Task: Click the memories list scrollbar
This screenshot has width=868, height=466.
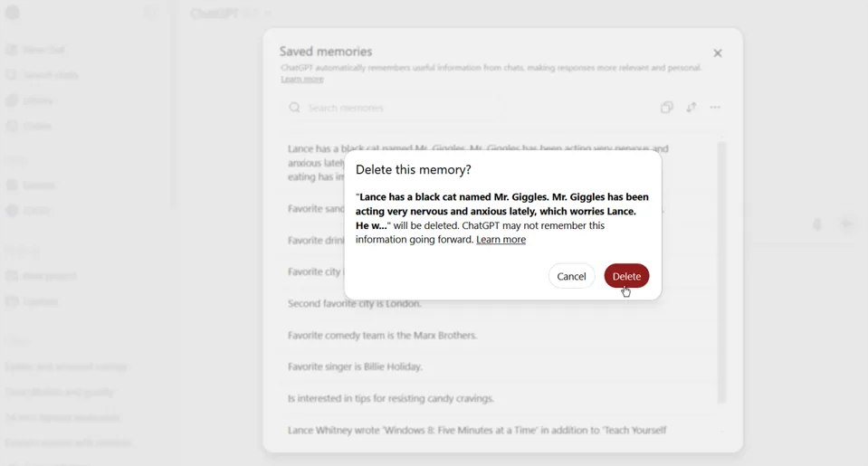Action: pyautogui.click(x=722, y=271)
